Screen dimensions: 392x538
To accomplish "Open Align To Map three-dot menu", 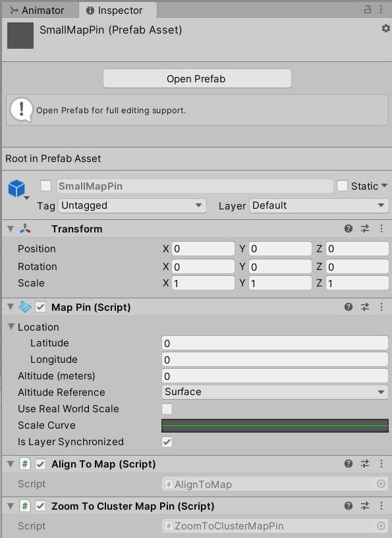I will click(x=381, y=464).
